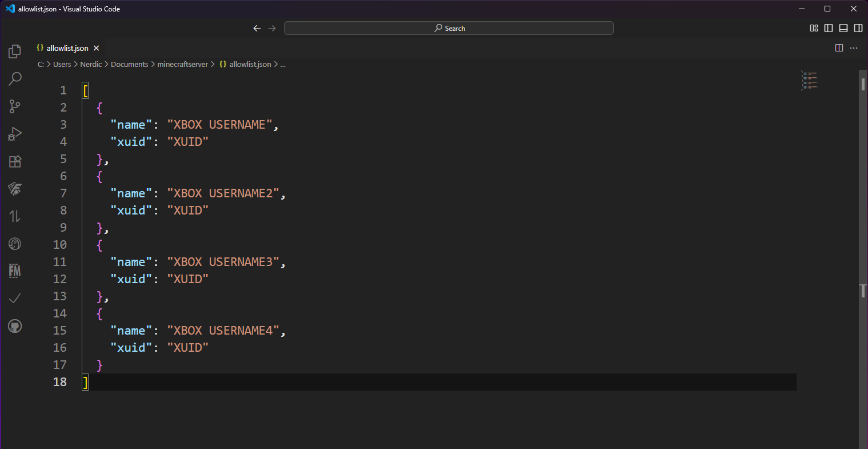
Task: Open the Extensions view
Action: [15, 161]
